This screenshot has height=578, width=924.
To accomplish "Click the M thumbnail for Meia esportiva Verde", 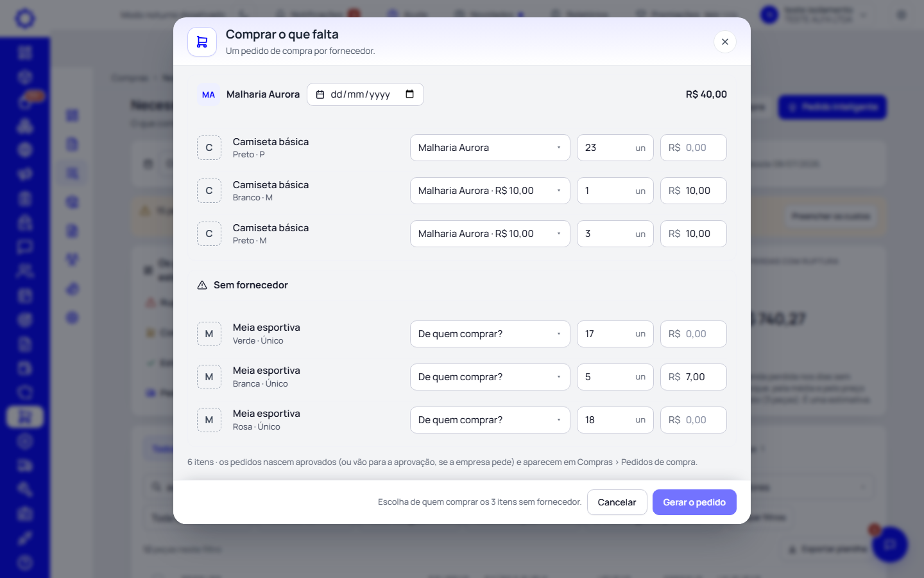I will pyautogui.click(x=209, y=334).
